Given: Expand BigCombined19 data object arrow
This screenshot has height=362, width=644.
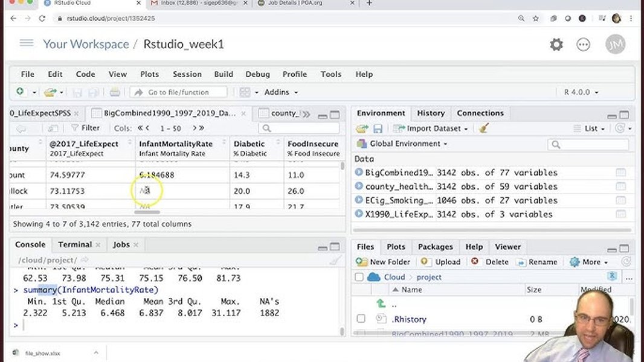Looking at the screenshot, I should (359, 172).
